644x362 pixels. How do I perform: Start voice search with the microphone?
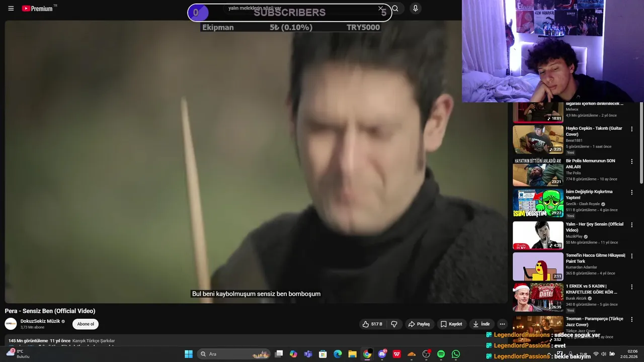click(415, 9)
